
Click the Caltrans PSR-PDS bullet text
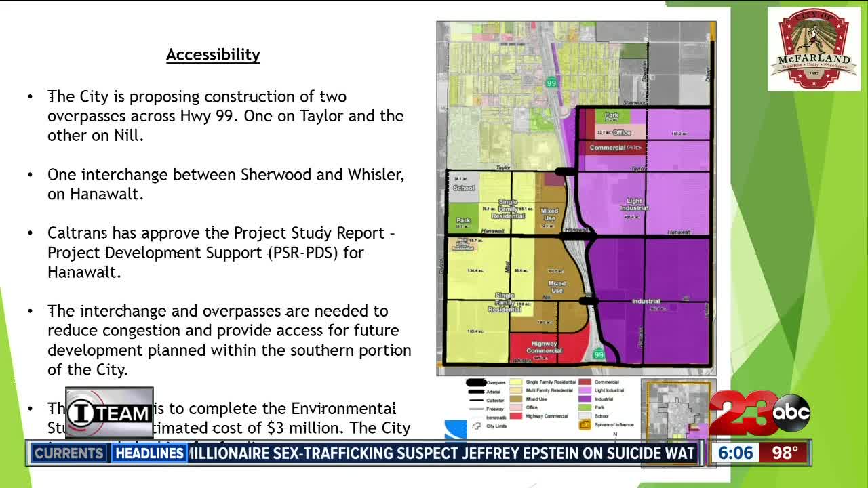click(x=221, y=253)
